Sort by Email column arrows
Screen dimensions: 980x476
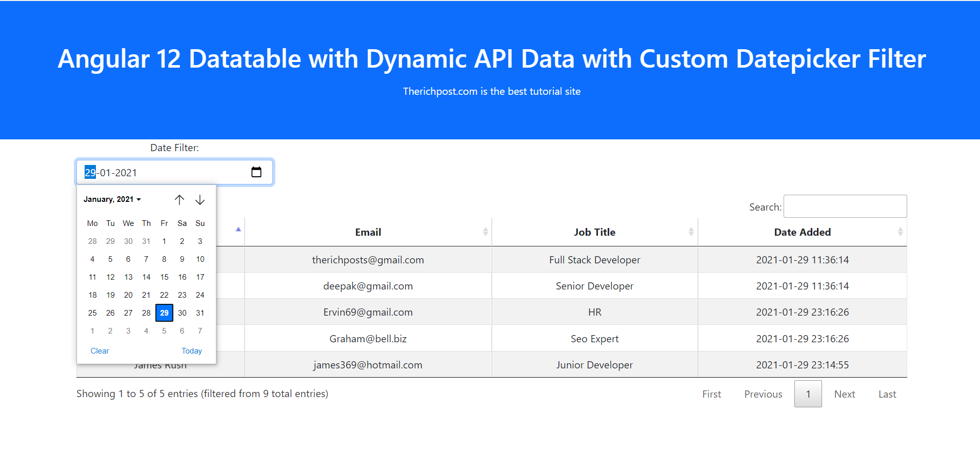pos(485,232)
